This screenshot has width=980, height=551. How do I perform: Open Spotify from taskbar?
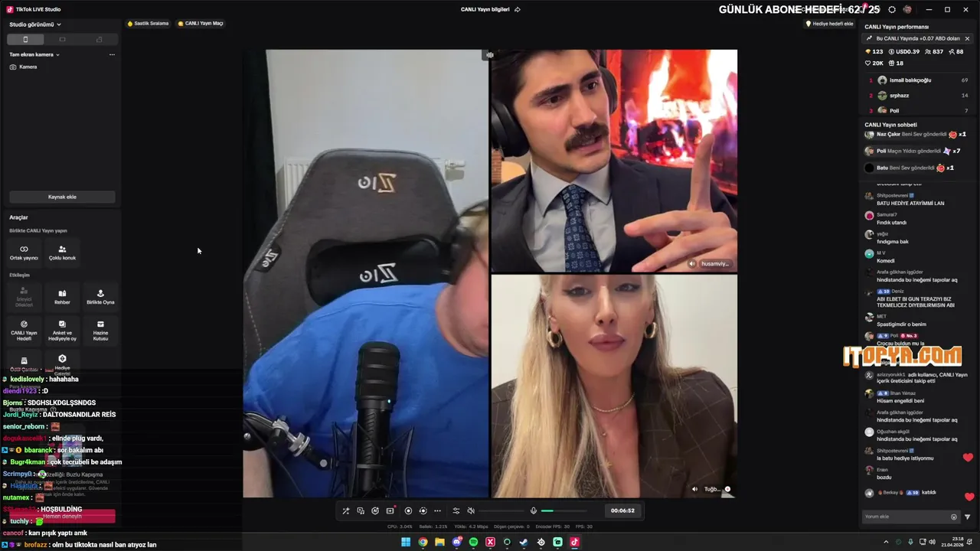(473, 542)
